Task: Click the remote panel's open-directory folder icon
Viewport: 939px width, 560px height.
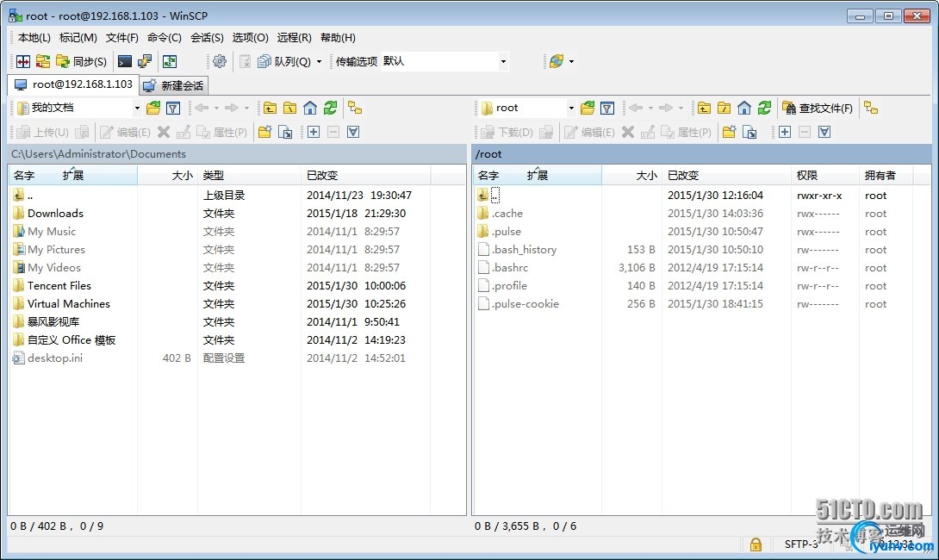Action: (588, 108)
